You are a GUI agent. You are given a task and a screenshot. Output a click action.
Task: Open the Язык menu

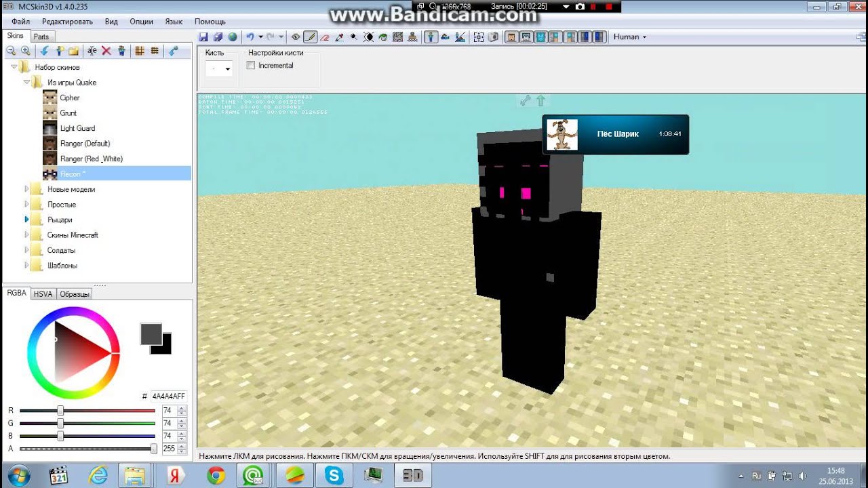pyautogui.click(x=174, y=22)
